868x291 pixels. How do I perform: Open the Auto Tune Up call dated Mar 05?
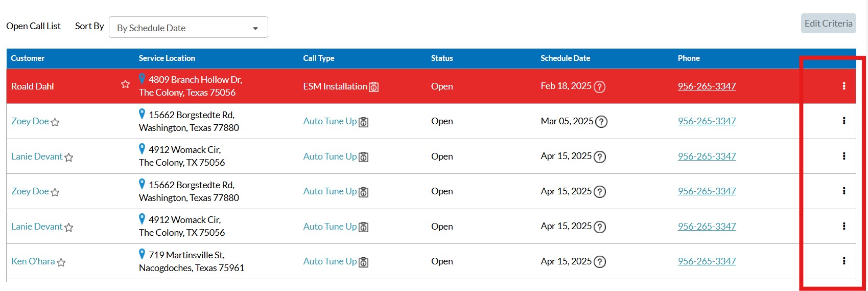click(330, 121)
